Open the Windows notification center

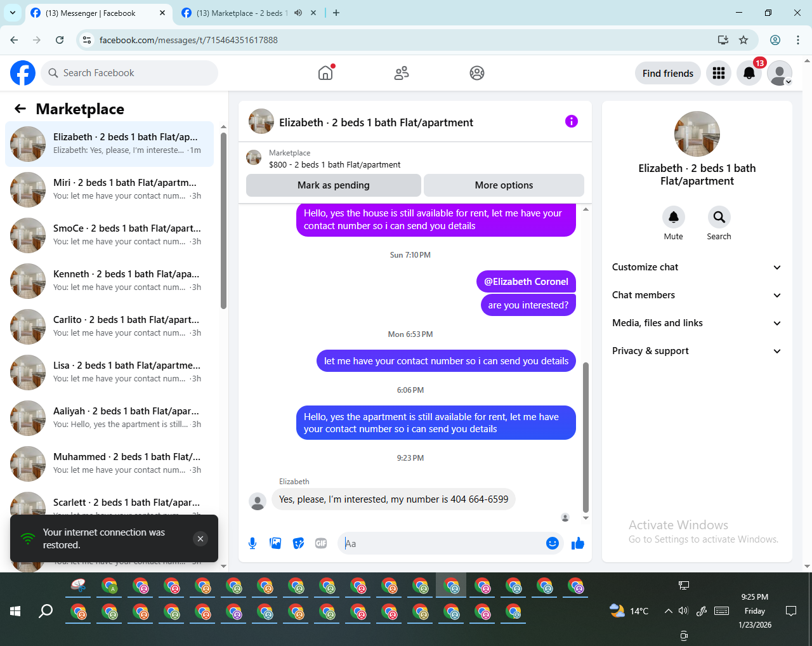click(791, 611)
